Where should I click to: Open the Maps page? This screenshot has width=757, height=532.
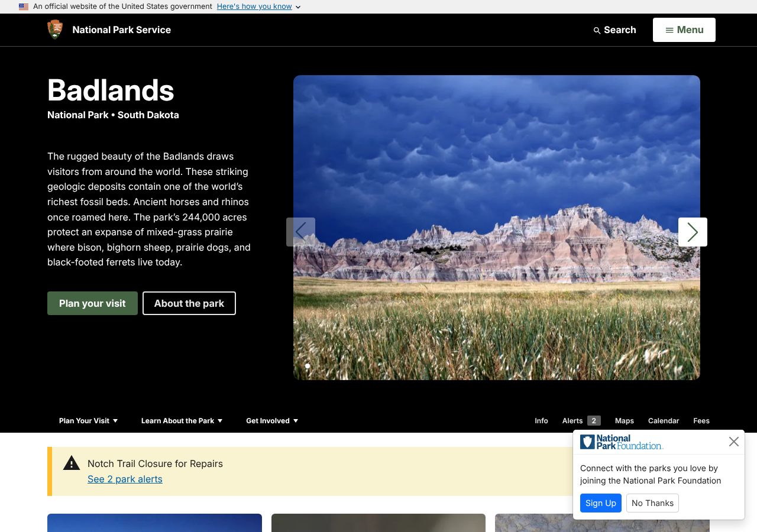[x=625, y=421]
